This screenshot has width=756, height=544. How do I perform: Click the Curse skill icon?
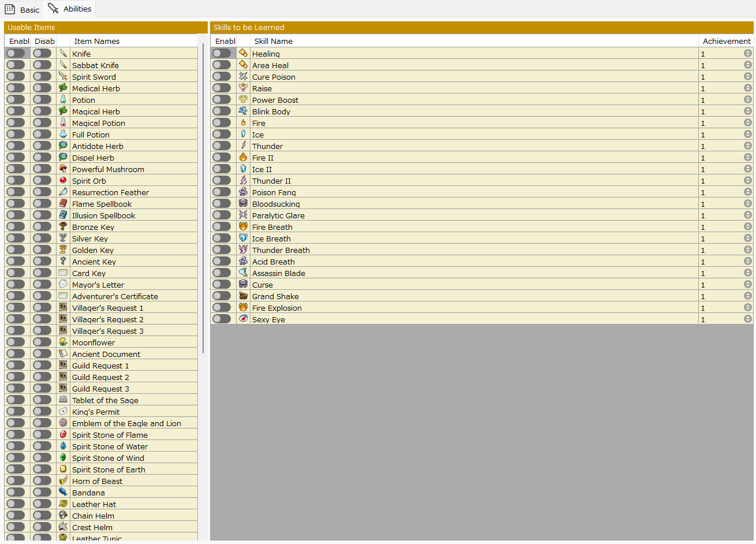pos(243,285)
